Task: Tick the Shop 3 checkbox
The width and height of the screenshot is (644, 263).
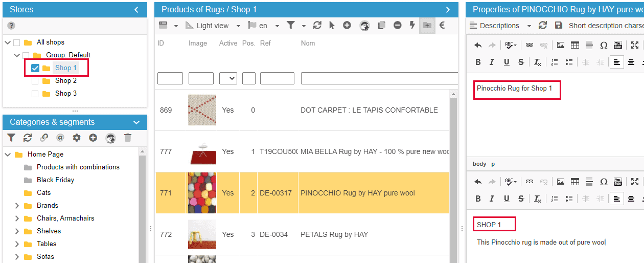Action: [35, 94]
